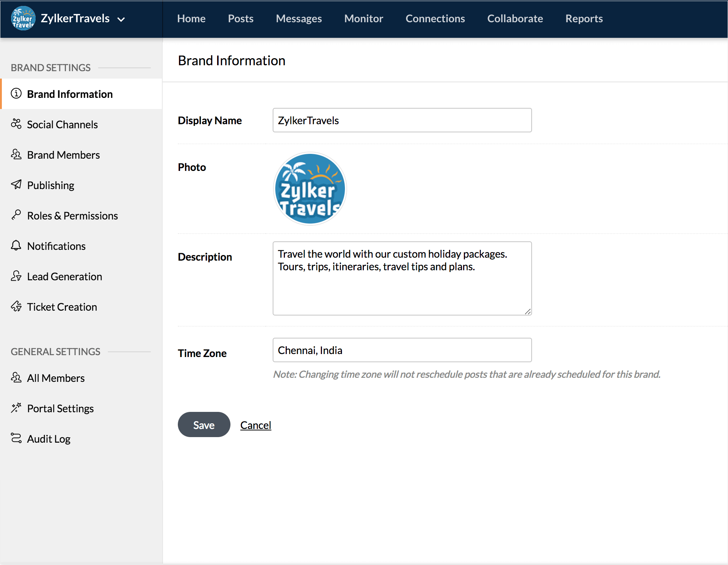Click the Social Channels sidebar icon

tap(16, 124)
